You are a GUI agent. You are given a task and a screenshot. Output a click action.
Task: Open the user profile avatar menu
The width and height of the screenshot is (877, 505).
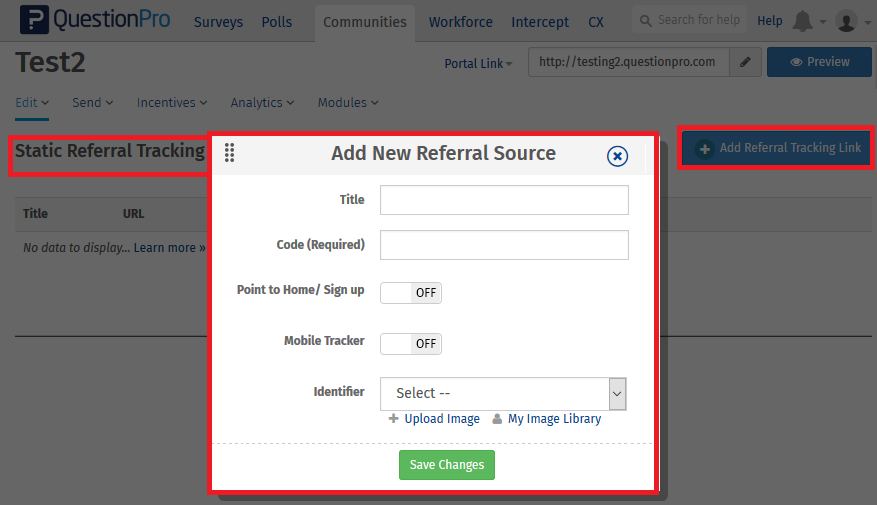click(846, 21)
